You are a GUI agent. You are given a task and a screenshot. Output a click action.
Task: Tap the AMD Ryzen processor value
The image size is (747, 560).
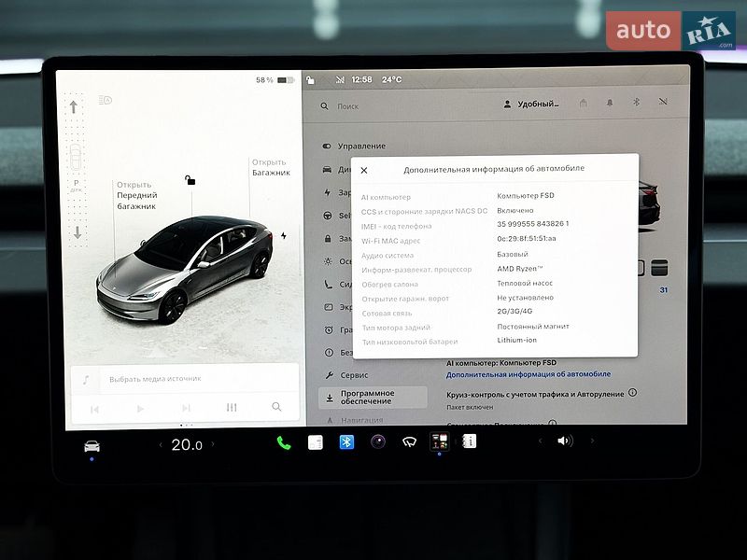[520, 269]
